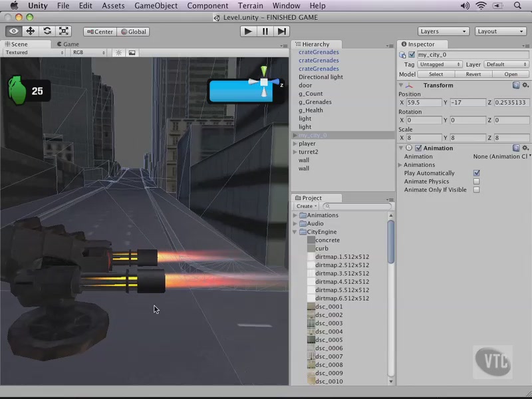Click the Revert model button

[473, 74]
